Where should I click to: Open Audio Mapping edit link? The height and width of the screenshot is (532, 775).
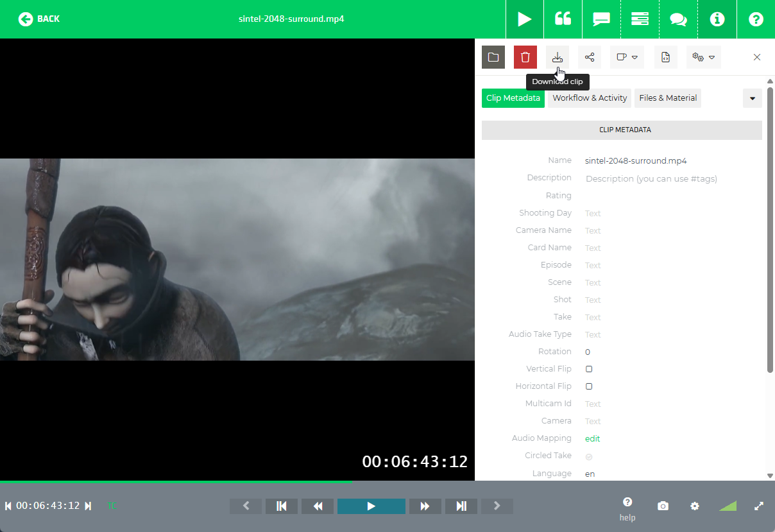pos(593,438)
